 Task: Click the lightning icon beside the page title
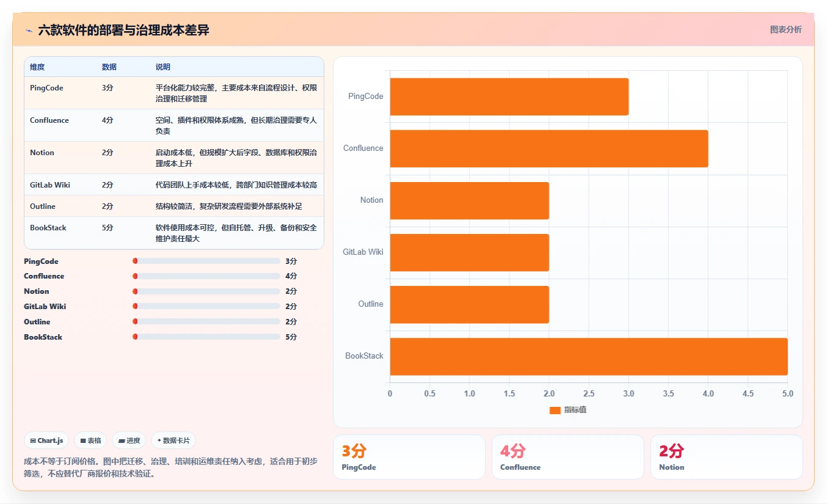click(29, 31)
